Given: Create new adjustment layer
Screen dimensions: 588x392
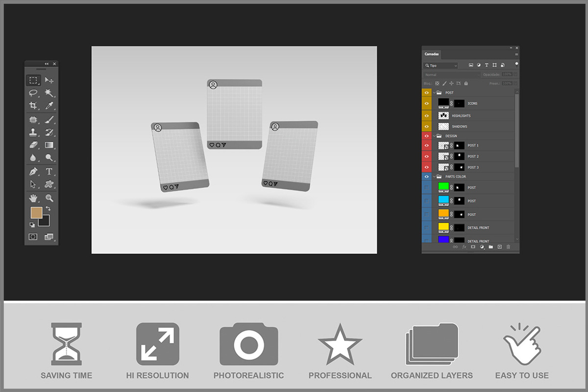Looking at the screenshot, I should coord(482,247).
